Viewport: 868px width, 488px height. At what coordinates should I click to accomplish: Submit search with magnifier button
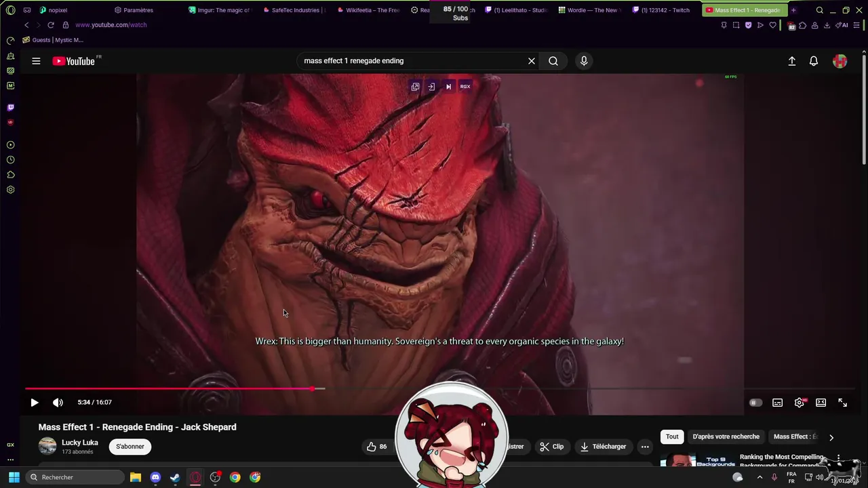click(x=553, y=61)
